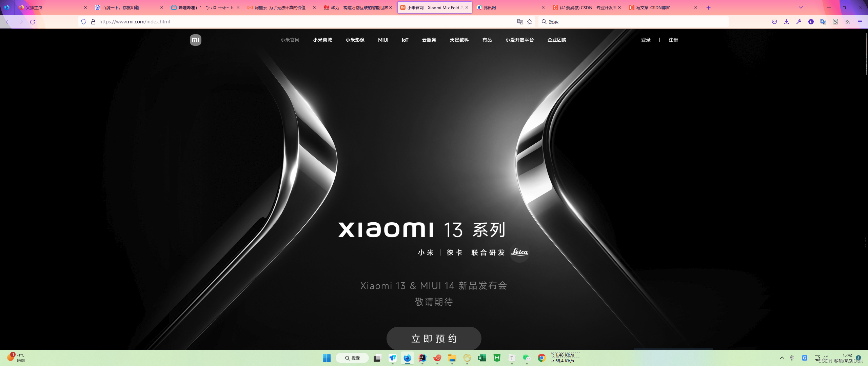Viewport: 868px width, 366px height.
Task: Click the Xiaomi MI logo icon
Action: [196, 40]
